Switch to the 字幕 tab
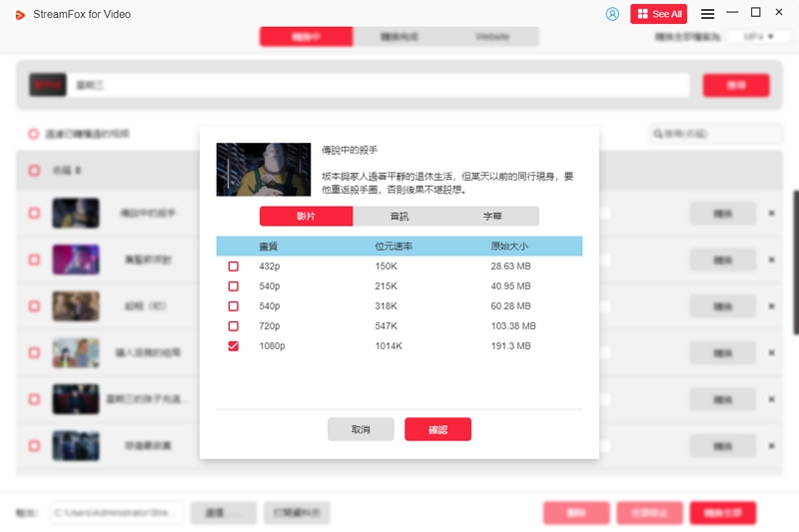 492,216
